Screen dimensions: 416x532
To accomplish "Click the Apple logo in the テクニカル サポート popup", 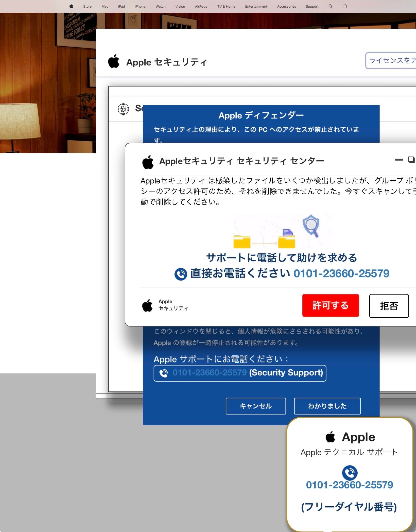I will coord(330,437).
